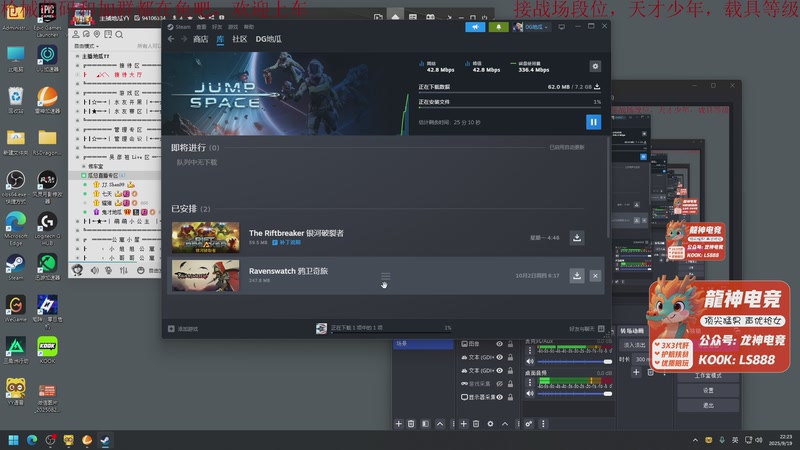
Task: Click the 设置 button in OBS
Action: click(x=708, y=390)
